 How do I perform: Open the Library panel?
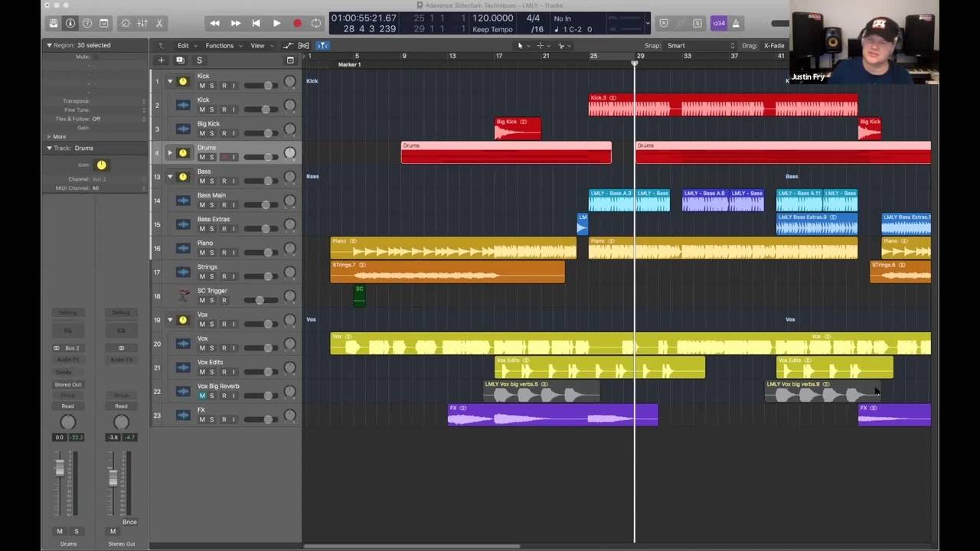tap(54, 24)
